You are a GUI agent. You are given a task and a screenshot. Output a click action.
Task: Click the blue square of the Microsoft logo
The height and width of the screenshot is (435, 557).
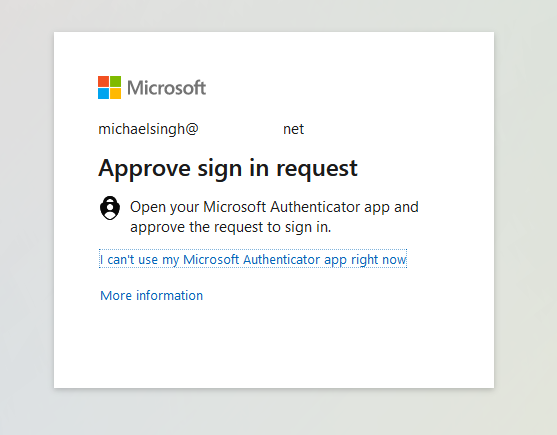103,93
